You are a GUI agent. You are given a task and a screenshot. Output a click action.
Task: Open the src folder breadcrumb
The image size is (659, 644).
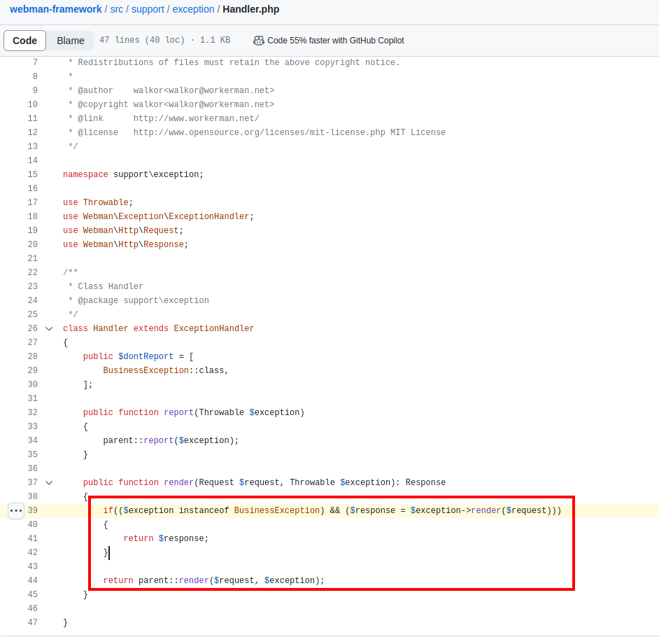(116, 9)
